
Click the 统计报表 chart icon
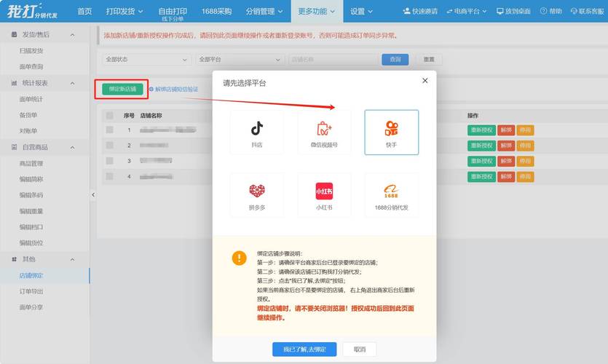pyautogui.click(x=15, y=83)
